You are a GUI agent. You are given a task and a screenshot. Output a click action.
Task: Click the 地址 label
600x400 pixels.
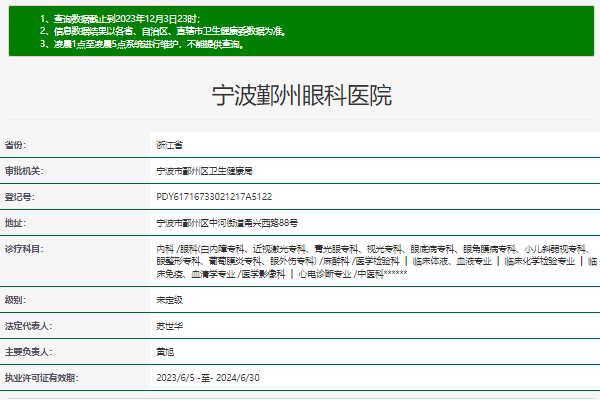(15, 223)
